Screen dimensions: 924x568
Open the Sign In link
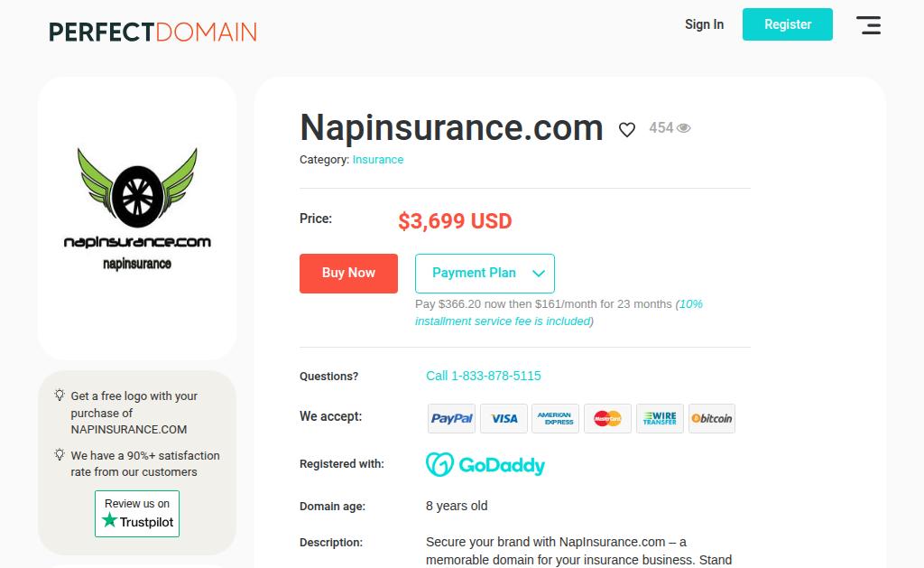(x=704, y=24)
